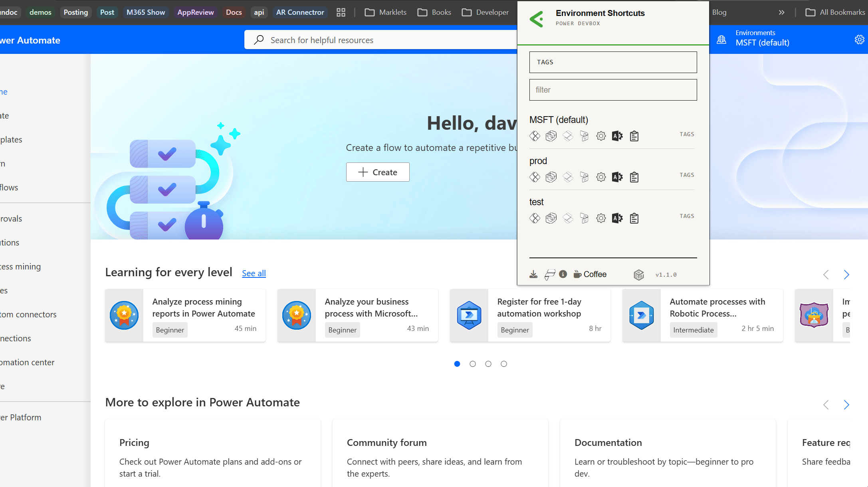Click clipboard icon in MSFT (default) row
The height and width of the screenshot is (487, 868).
pos(634,136)
